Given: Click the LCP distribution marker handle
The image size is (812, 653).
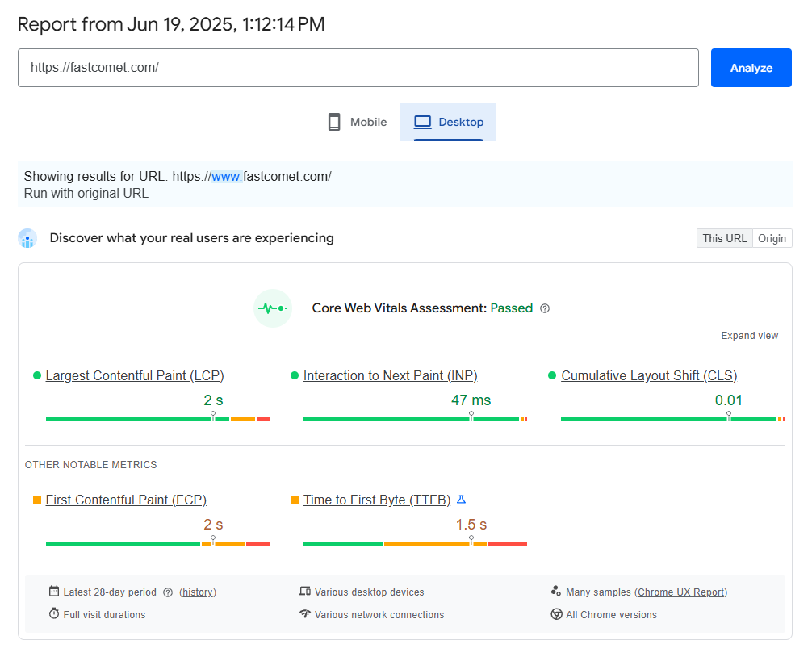Looking at the screenshot, I should (212, 413).
